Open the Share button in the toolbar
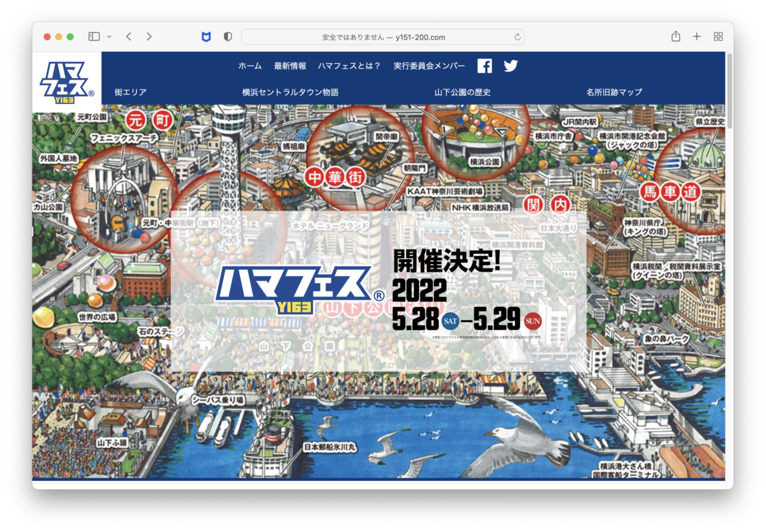Image resolution: width=766 pixels, height=532 pixels. click(675, 37)
